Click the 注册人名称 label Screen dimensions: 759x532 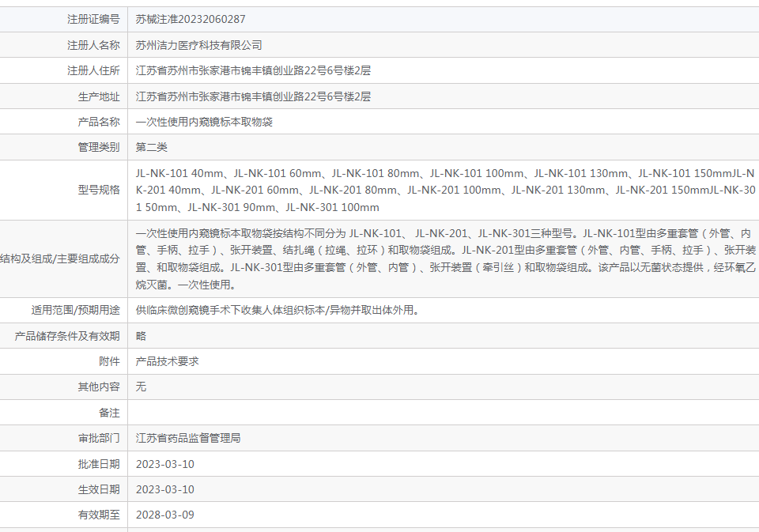click(x=93, y=46)
